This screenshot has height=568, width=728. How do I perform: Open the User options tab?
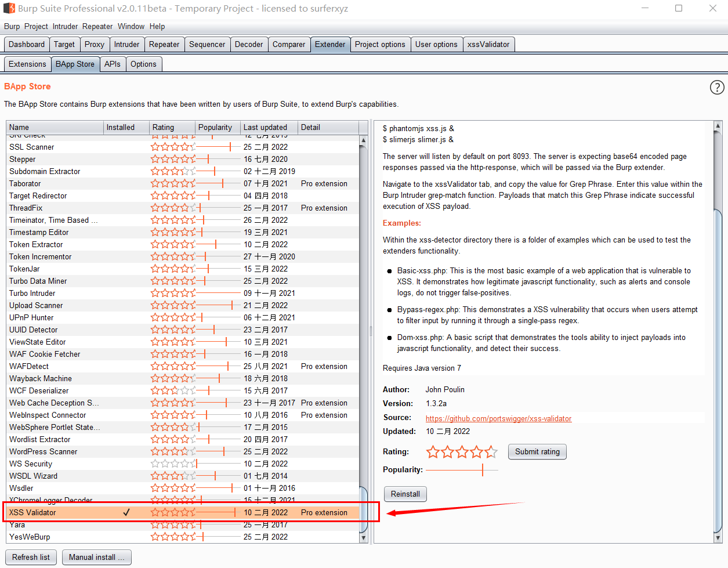pos(436,44)
